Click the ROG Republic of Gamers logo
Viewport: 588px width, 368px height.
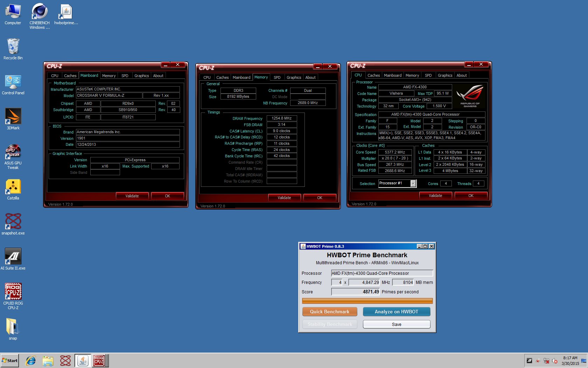tap(470, 95)
